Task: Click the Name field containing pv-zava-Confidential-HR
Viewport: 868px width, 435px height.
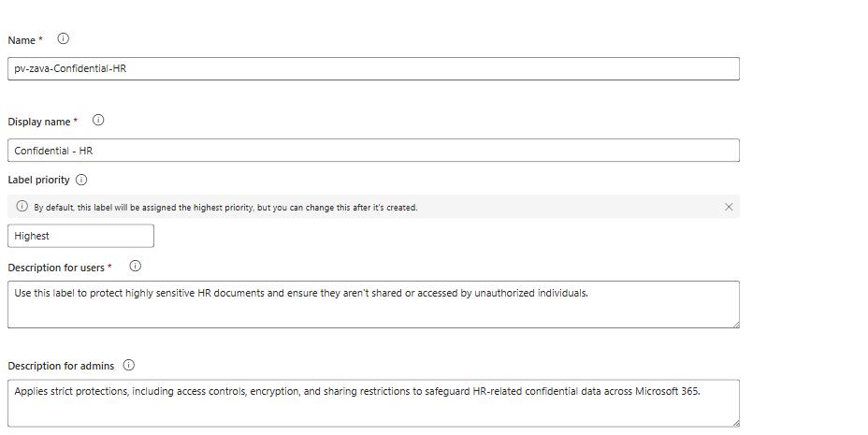Action: click(373, 68)
